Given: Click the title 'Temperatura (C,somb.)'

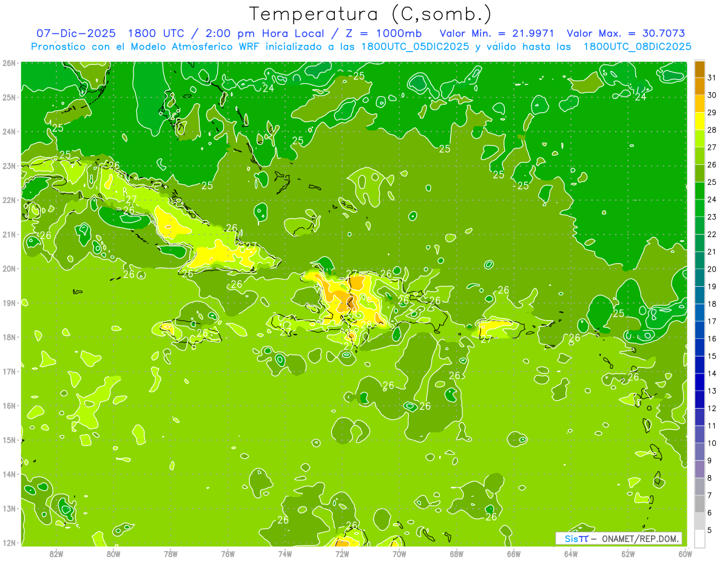Looking at the screenshot, I should 370,14.
